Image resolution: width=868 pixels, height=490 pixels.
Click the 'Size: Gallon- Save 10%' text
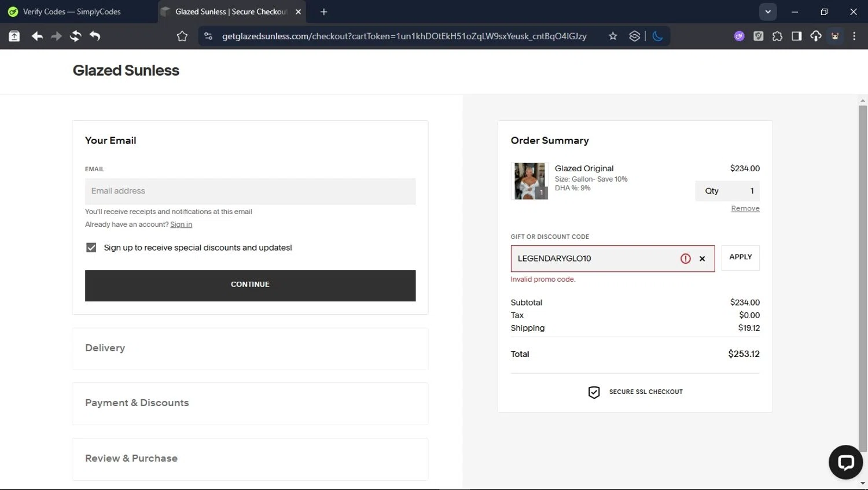click(x=591, y=179)
